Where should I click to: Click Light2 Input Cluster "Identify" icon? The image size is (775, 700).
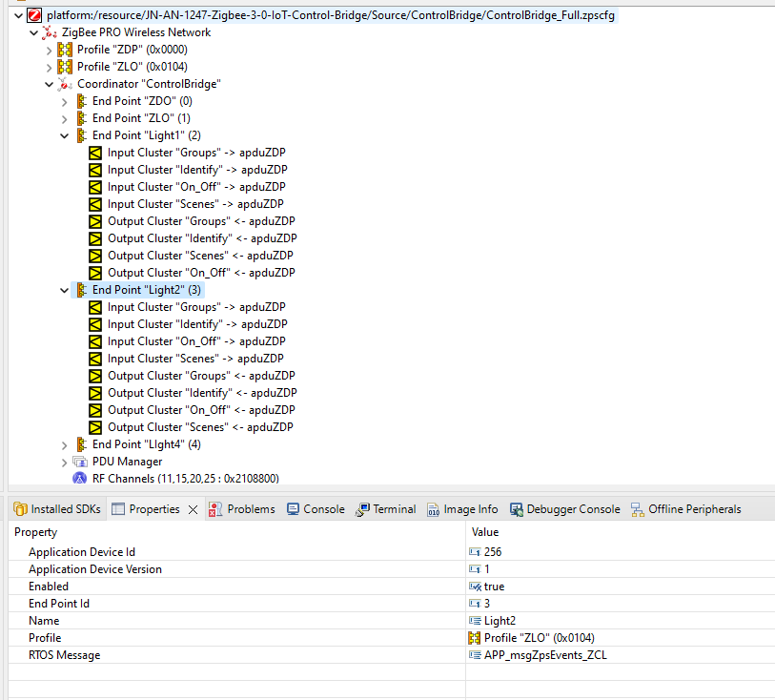[95, 324]
